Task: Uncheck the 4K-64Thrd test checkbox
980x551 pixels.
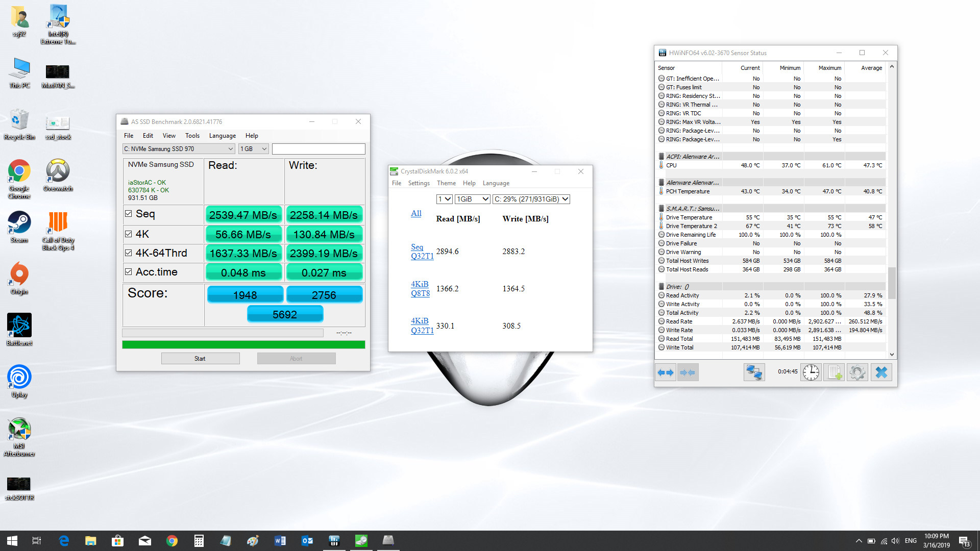Action: tap(129, 253)
